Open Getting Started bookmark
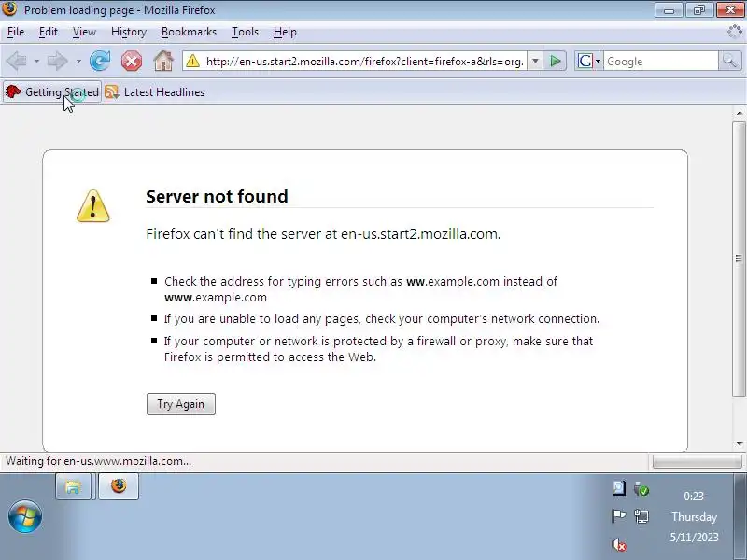 tap(52, 91)
